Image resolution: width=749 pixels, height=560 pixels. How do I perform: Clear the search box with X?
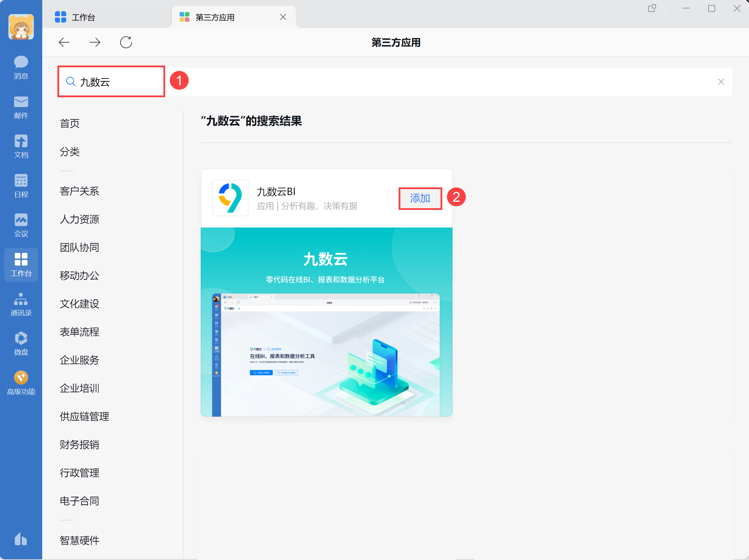(721, 82)
